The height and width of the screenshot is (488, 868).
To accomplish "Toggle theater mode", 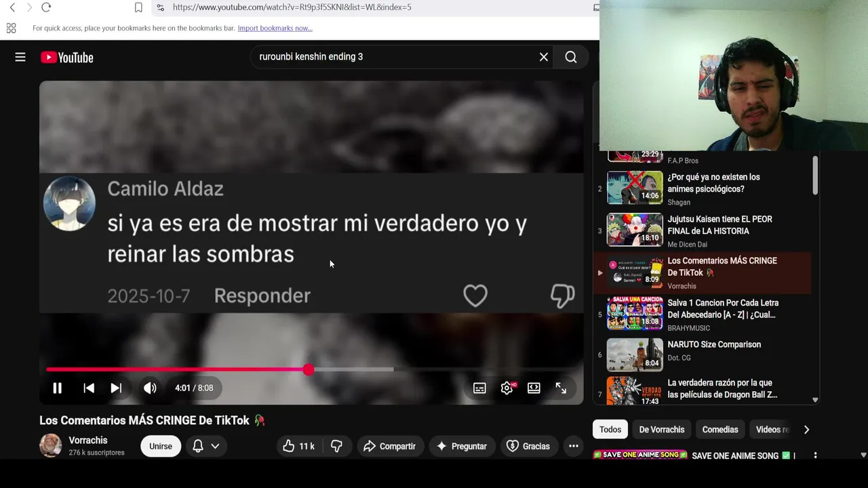I will 534,388.
